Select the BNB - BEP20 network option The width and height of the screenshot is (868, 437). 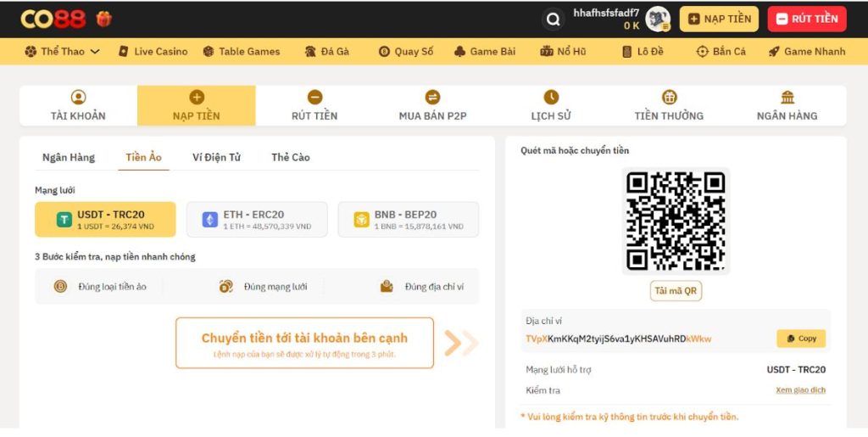pos(409,219)
